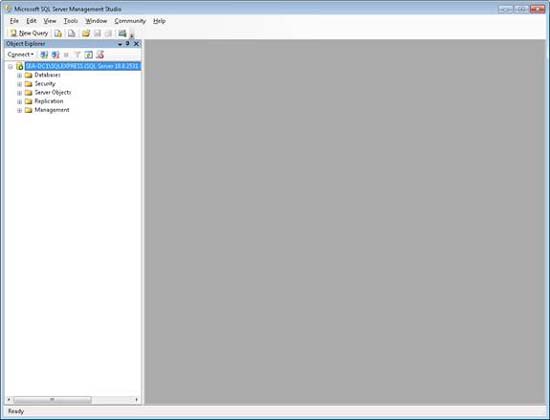Screen dimensions: 550x420
Task: Expand the Server Objects folder
Action: tap(20, 93)
